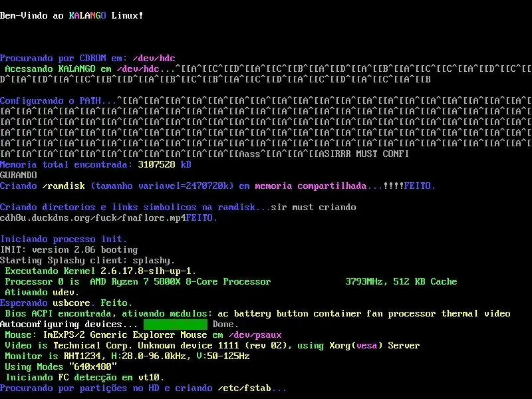Click the ACPI modules list 'ac battery button container'
Screen dimensions: 532x399
coord(289,313)
